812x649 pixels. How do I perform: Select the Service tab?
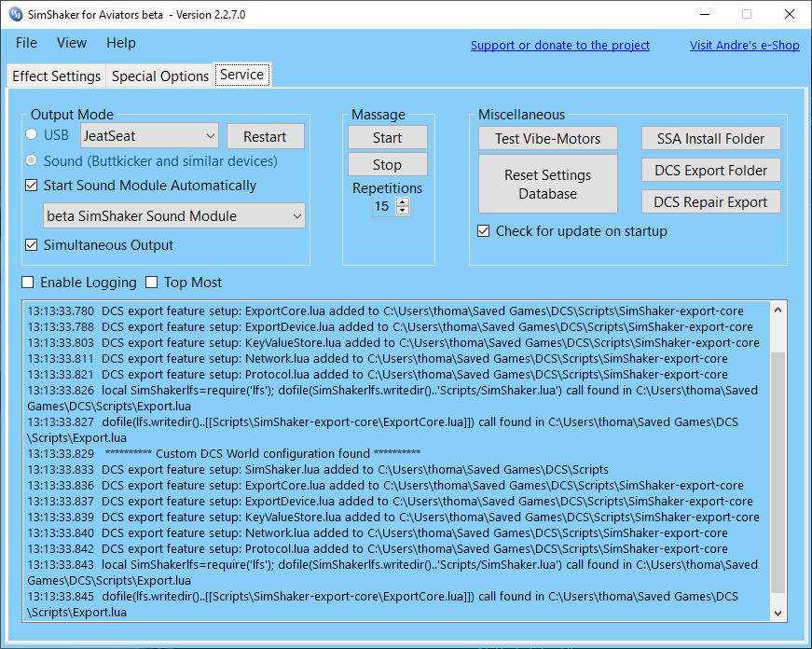point(241,75)
